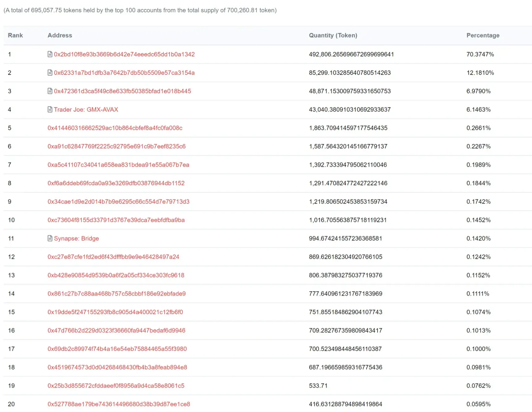This screenshot has width=532, height=412.
Task: Open address 0x414460316662529ac10b864cbfef8a4fc0fa008c
Action: [115, 128]
